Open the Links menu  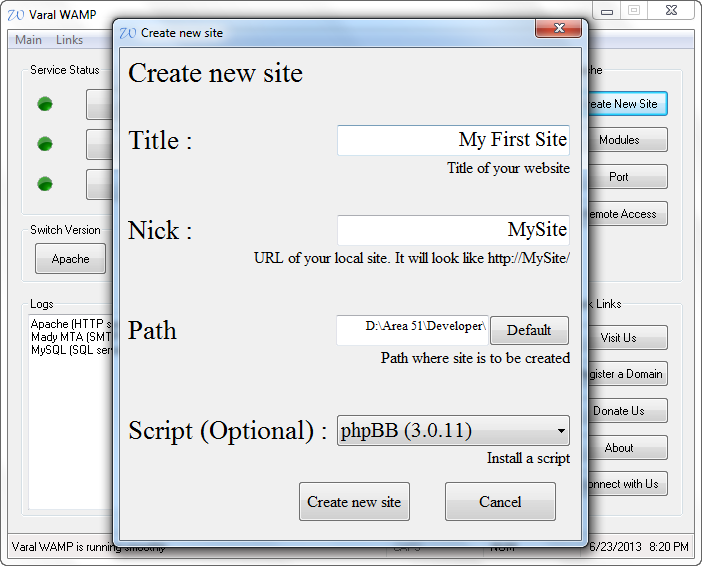click(x=70, y=40)
